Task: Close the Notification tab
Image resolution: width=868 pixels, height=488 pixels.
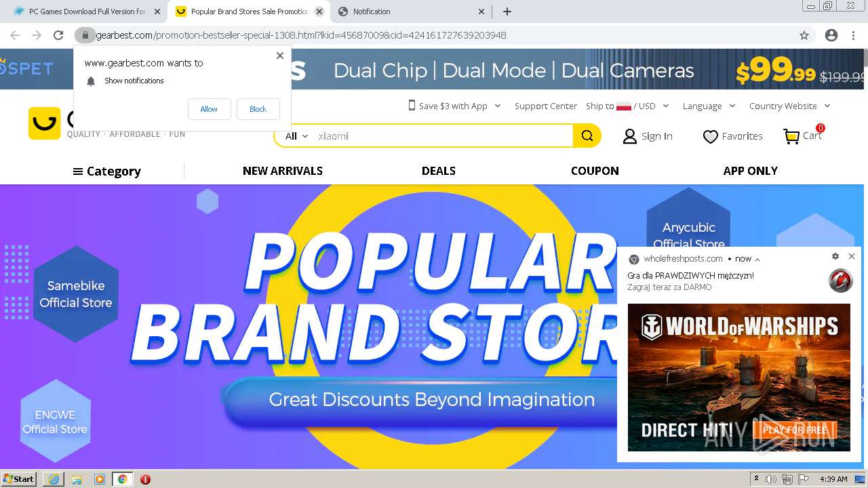Action: point(481,12)
